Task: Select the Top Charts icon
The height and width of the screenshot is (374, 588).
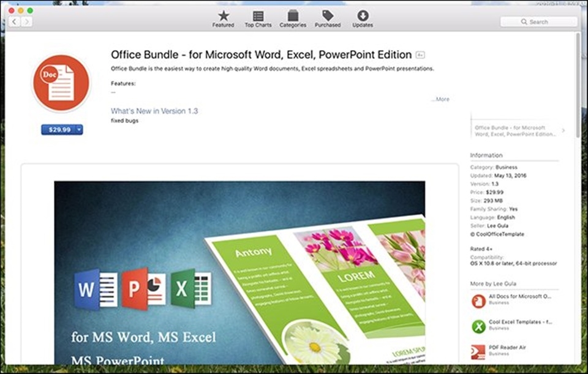Action: tap(258, 18)
